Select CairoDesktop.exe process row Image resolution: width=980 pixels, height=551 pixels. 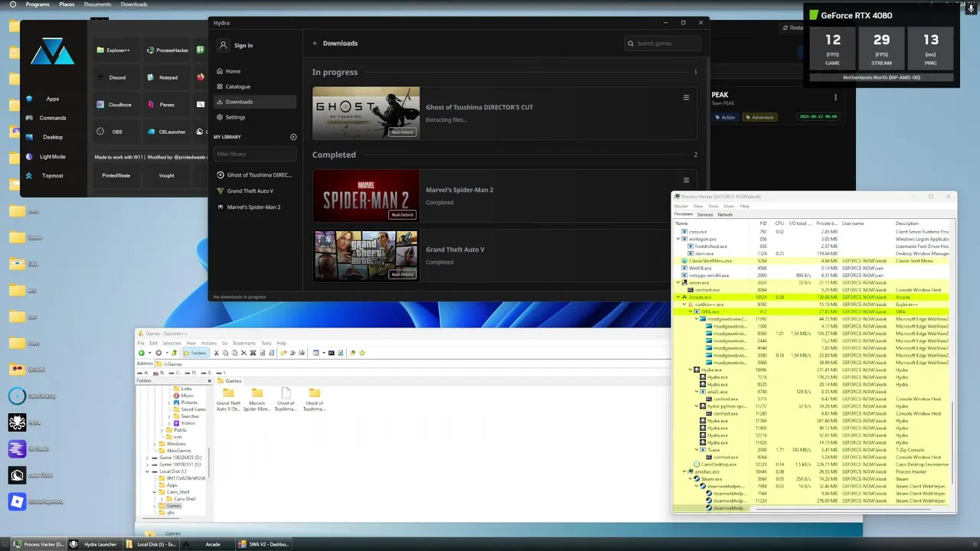pyautogui.click(x=812, y=465)
